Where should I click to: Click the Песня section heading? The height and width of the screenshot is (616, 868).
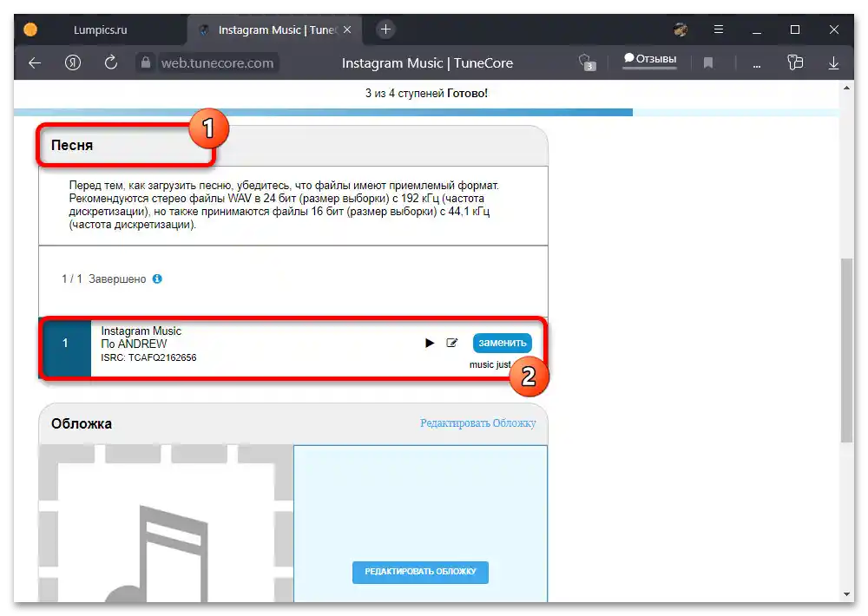click(72, 146)
